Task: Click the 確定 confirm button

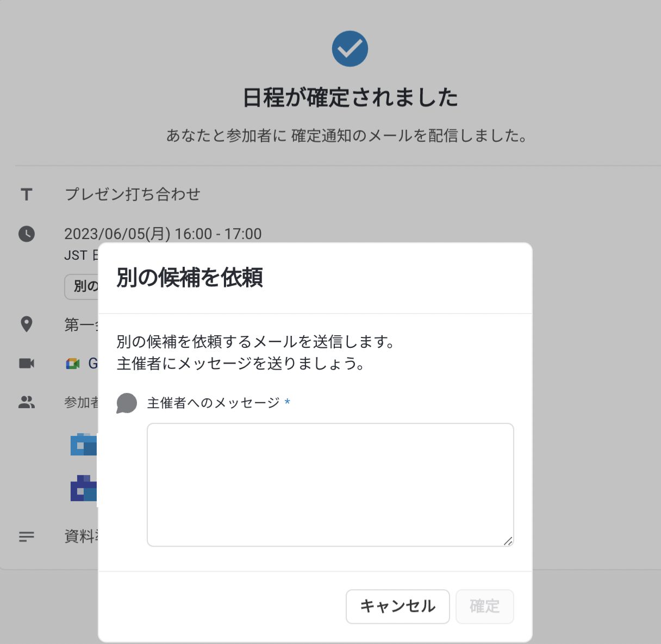Action: coord(484,607)
